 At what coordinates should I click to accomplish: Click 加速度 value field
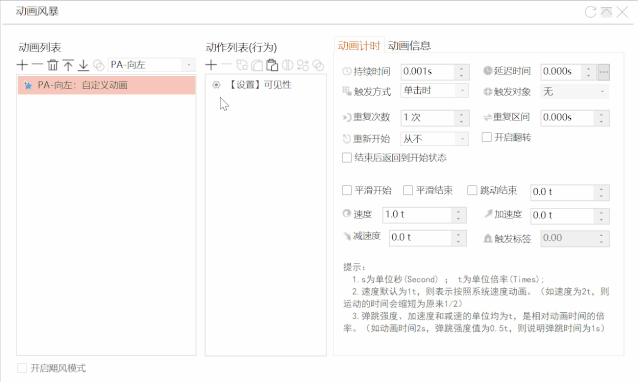[562, 216]
